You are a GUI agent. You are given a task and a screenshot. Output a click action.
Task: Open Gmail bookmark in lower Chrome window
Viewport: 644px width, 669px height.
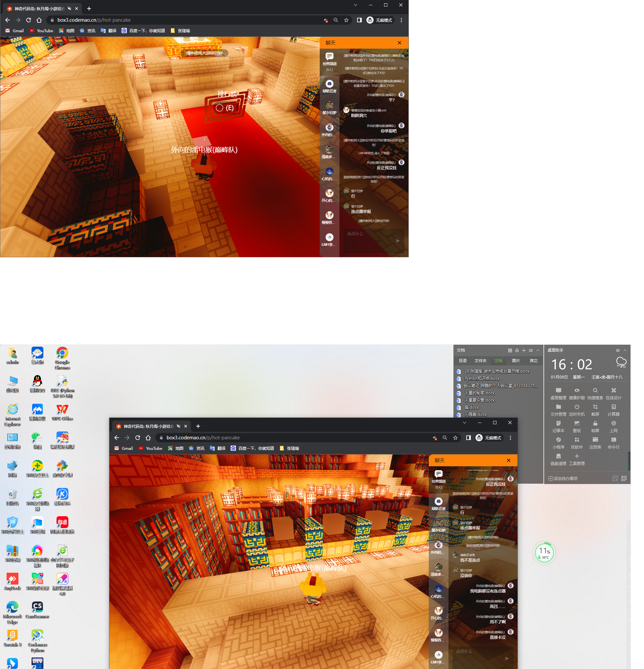(124, 448)
